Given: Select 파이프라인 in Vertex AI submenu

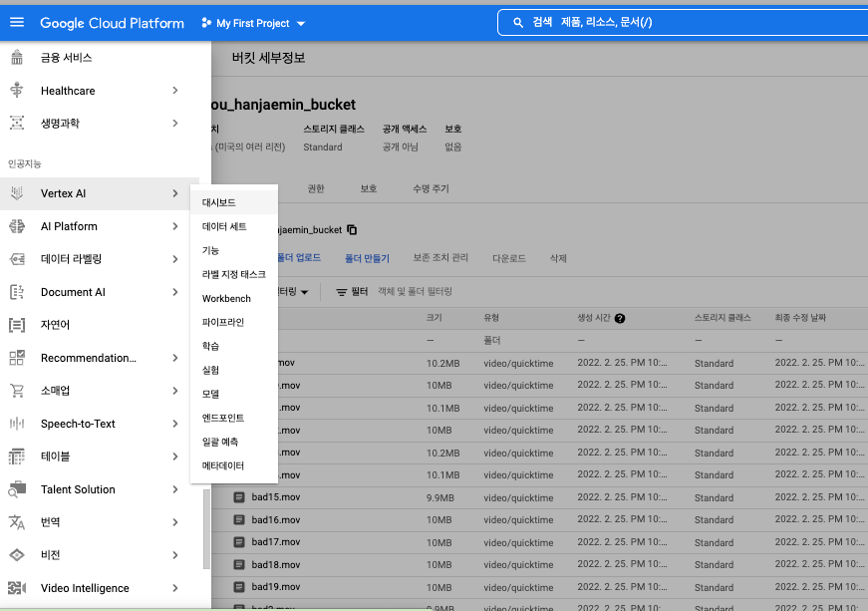Looking at the screenshot, I should (x=233, y=322).
